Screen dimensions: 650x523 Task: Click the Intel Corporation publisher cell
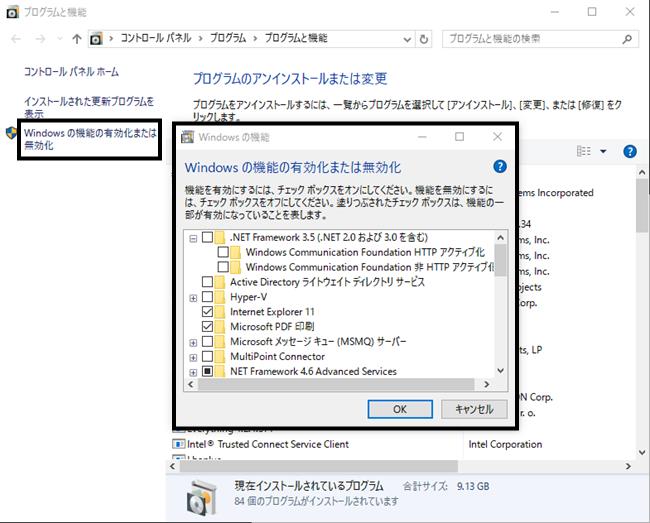[x=505, y=444]
